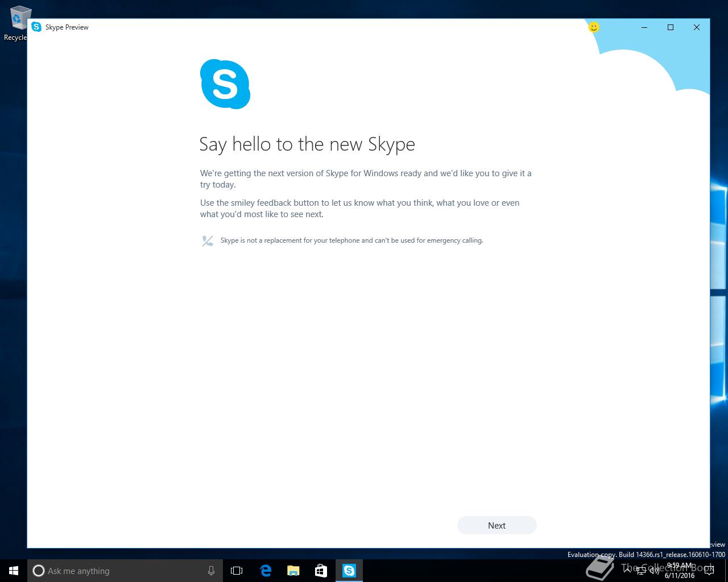Click the large Skype logo
The image size is (728, 582).
click(225, 84)
